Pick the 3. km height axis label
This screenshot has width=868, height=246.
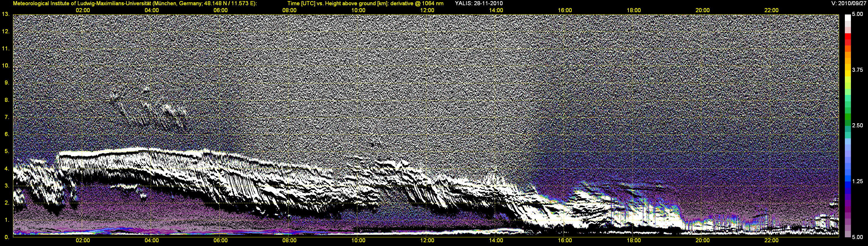point(7,186)
